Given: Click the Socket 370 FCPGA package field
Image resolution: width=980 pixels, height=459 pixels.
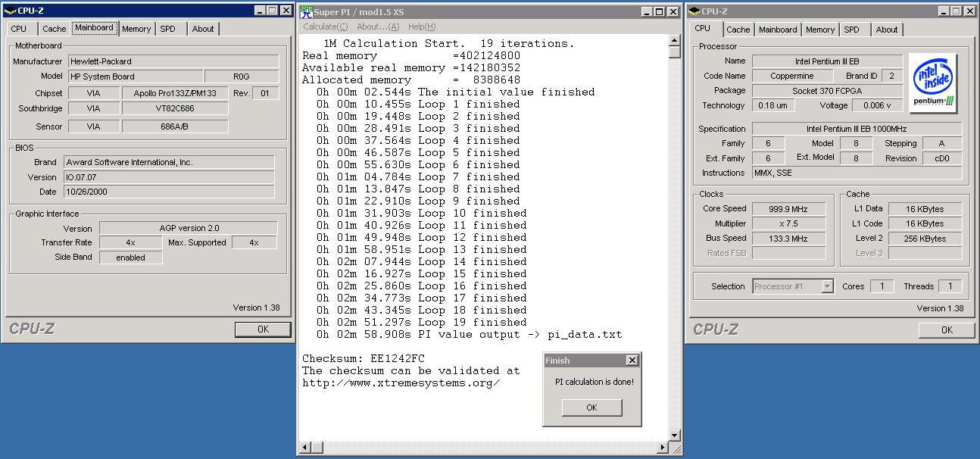Looking at the screenshot, I should click(827, 91).
